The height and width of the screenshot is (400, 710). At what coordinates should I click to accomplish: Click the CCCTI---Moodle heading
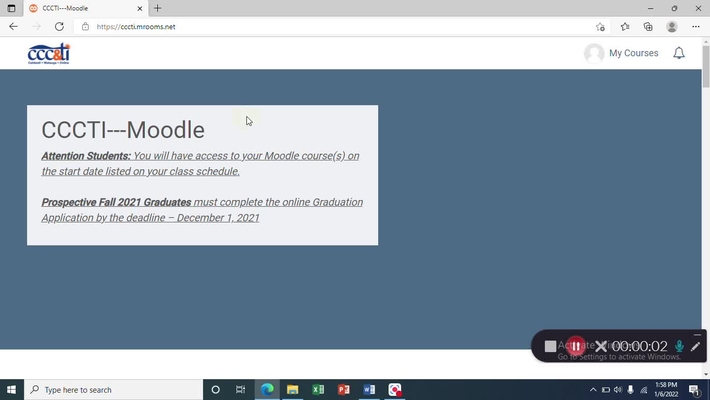(x=123, y=130)
